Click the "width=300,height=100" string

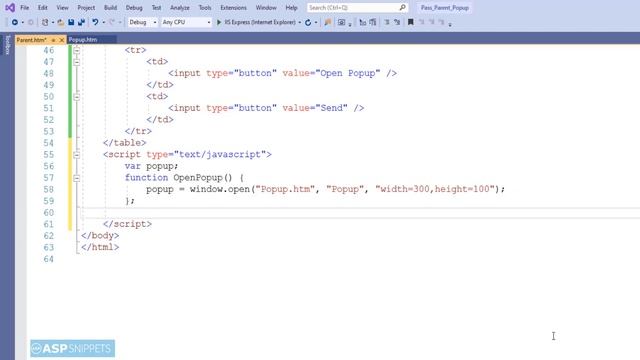pos(435,189)
